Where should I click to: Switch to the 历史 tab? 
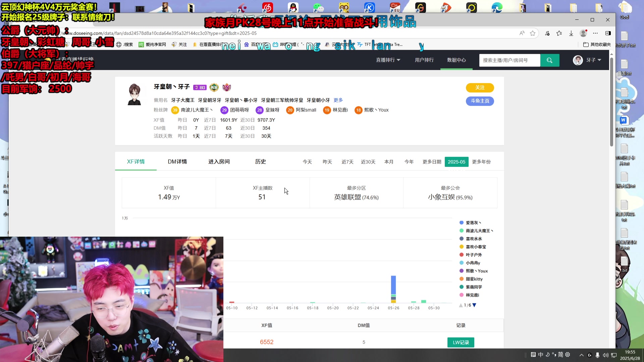coord(261,162)
